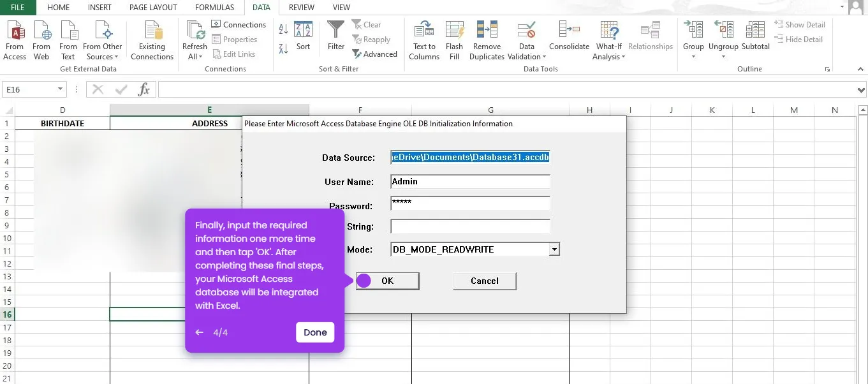Click the From Access import icon

pos(14,38)
